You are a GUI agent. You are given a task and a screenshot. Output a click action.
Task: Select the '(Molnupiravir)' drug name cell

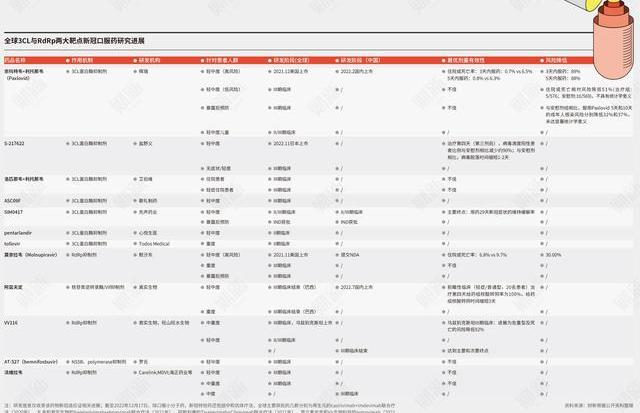(31, 255)
